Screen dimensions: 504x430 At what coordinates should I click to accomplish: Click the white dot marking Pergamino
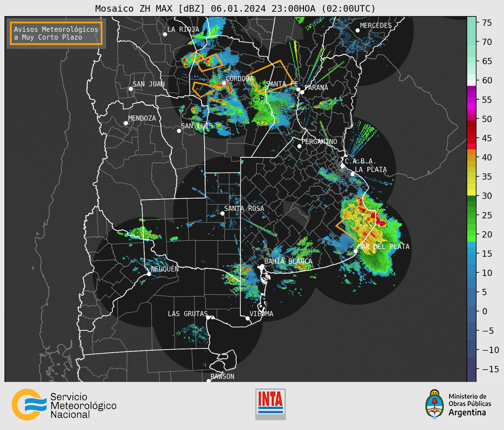point(299,146)
